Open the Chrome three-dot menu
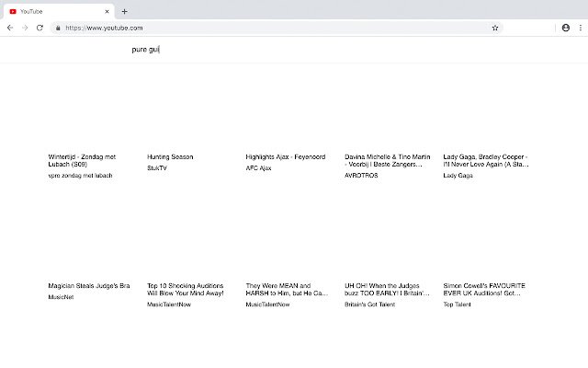The image size is (588, 368). point(580,28)
